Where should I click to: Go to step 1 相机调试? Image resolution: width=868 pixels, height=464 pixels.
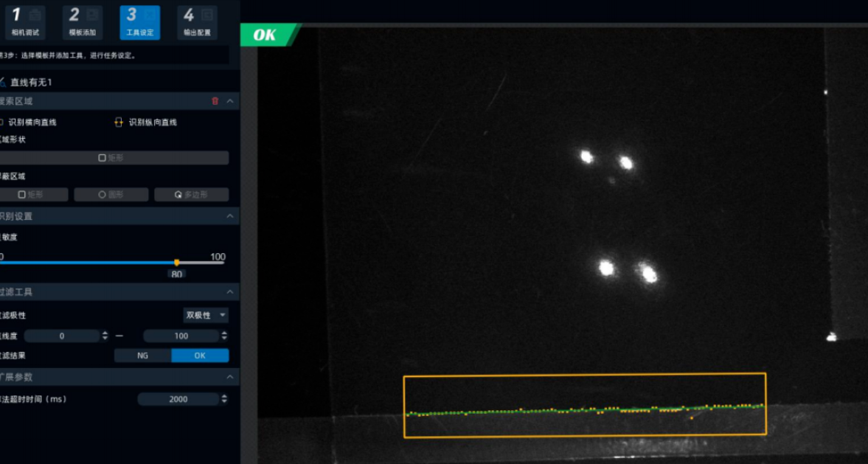coord(26,23)
